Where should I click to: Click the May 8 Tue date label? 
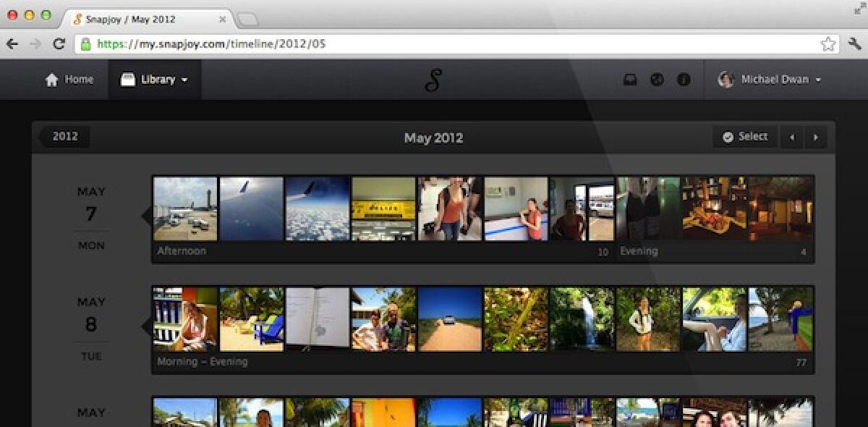point(91,329)
